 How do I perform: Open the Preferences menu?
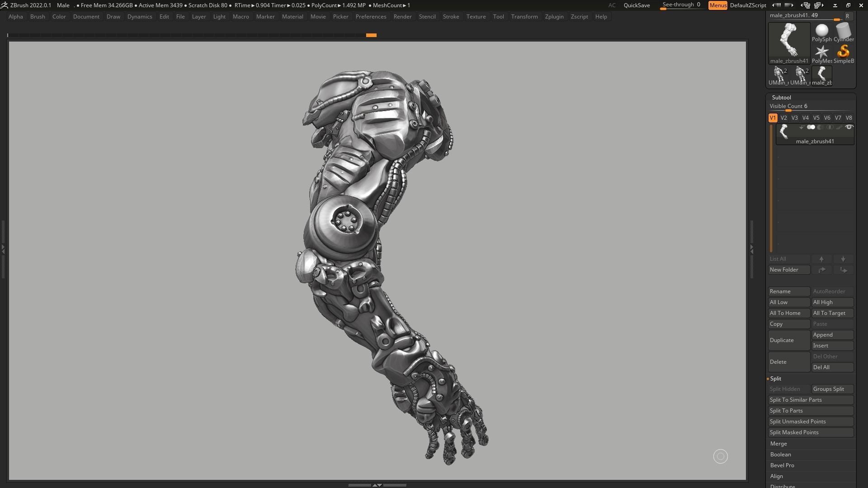[371, 17]
